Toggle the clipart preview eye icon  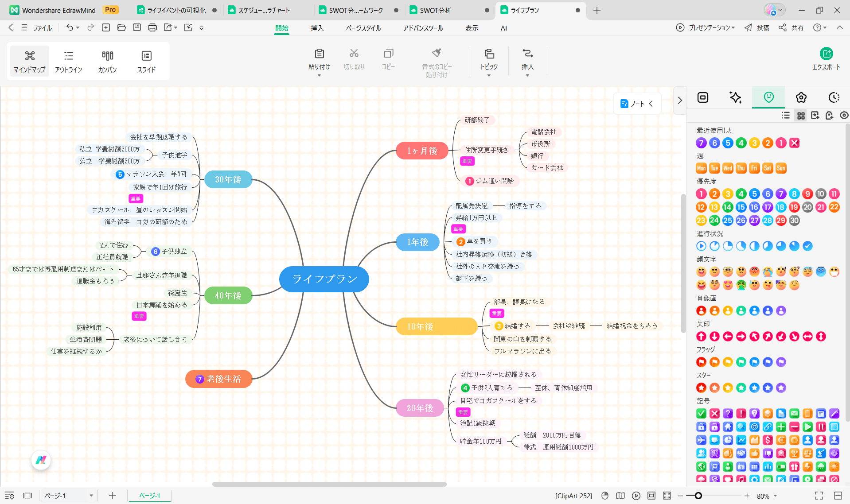844,116
